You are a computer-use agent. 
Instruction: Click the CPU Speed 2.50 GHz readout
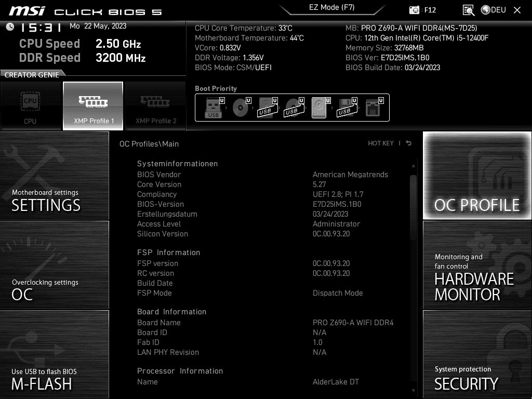80,44
